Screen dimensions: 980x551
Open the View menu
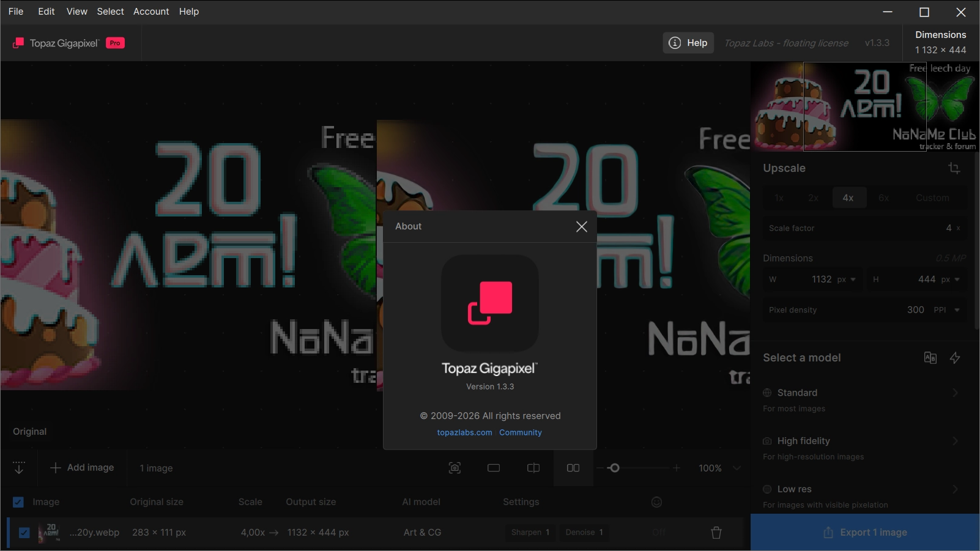77,12
